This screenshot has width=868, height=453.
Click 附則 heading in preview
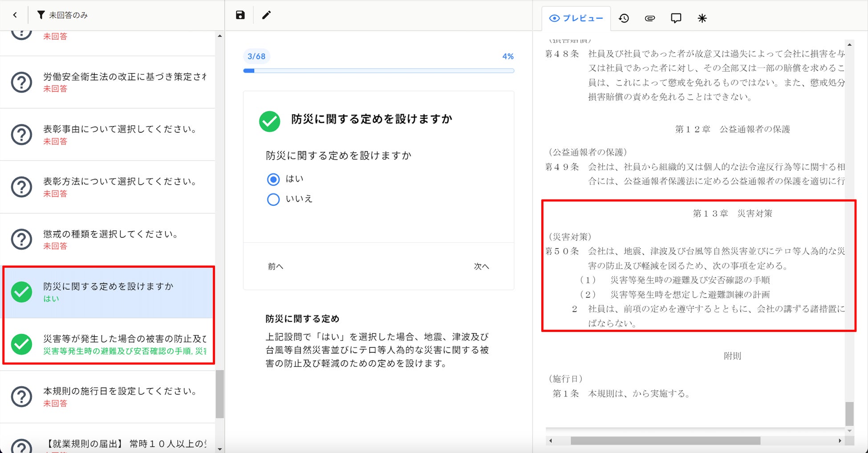click(733, 356)
